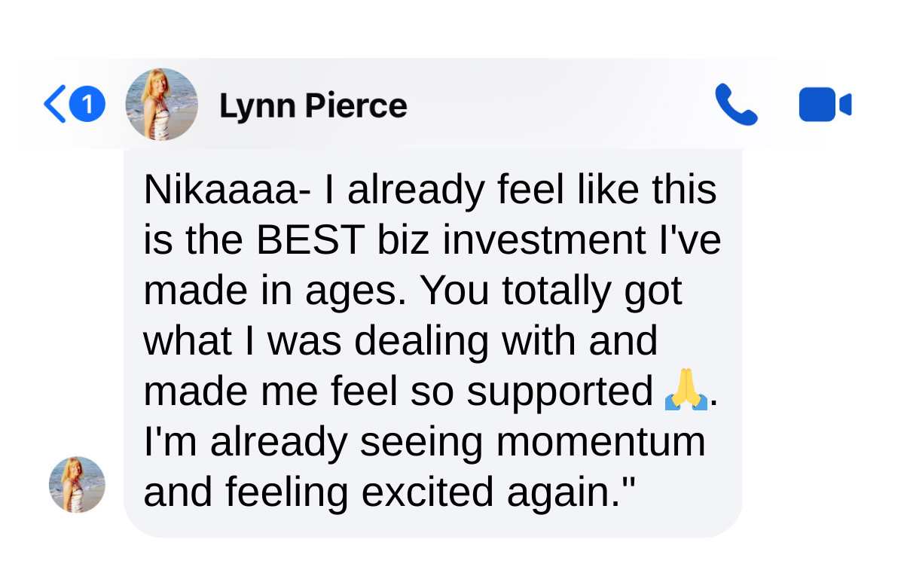Tap the blue back chevron arrow

[55, 105]
